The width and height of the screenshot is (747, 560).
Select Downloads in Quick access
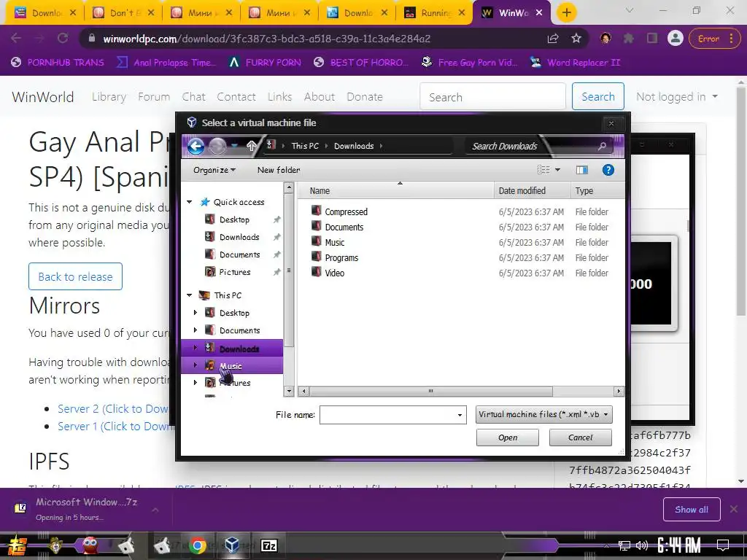(239, 237)
